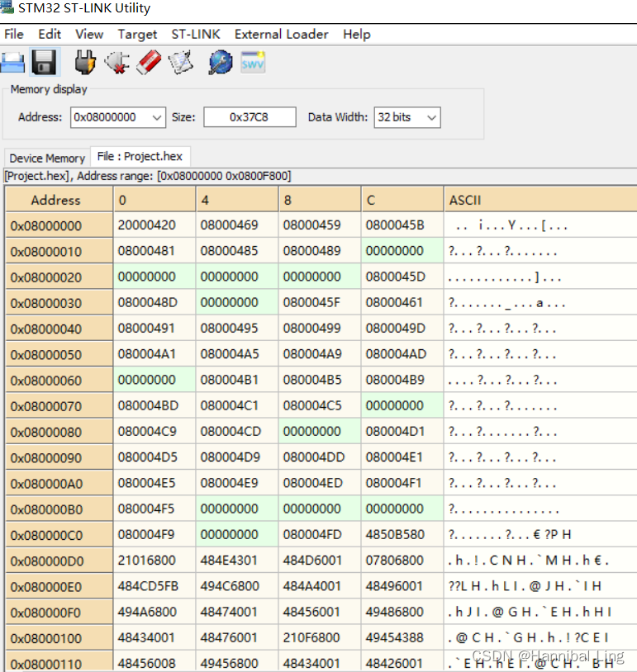Image resolution: width=637 pixels, height=672 pixels.
Task: Click the column header 8
Action: click(x=320, y=200)
